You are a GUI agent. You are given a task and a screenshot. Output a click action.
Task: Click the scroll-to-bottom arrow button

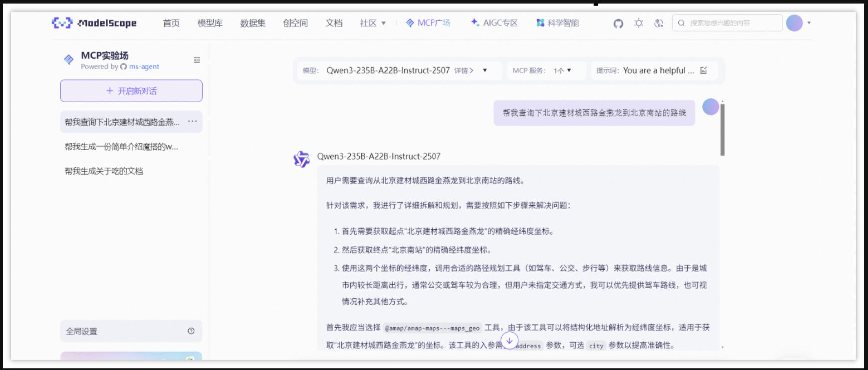[509, 341]
